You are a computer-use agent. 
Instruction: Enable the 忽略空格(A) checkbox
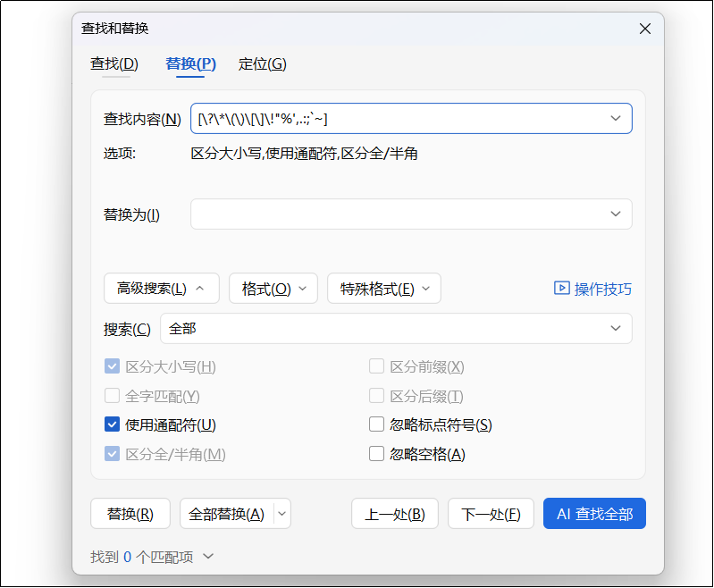[376, 454]
